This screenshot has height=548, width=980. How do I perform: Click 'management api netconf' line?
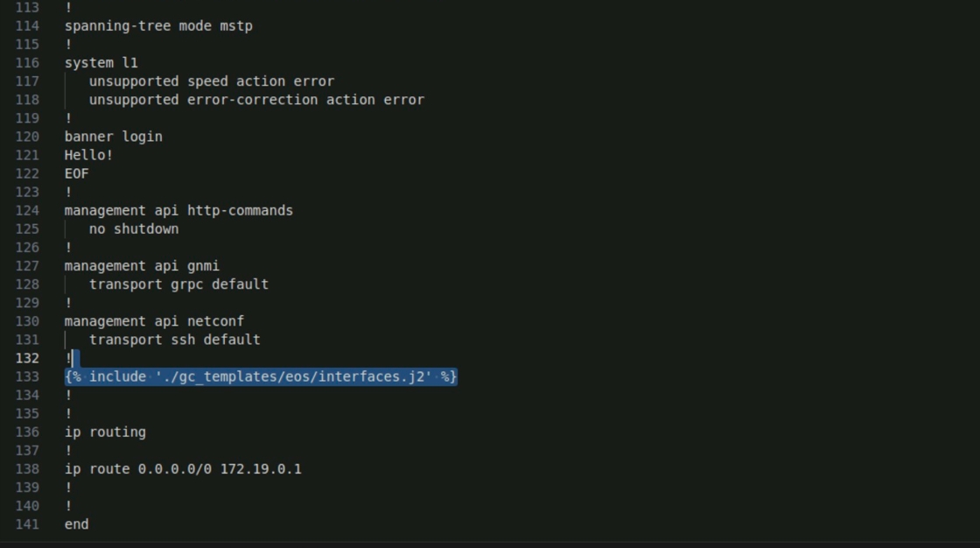point(154,321)
